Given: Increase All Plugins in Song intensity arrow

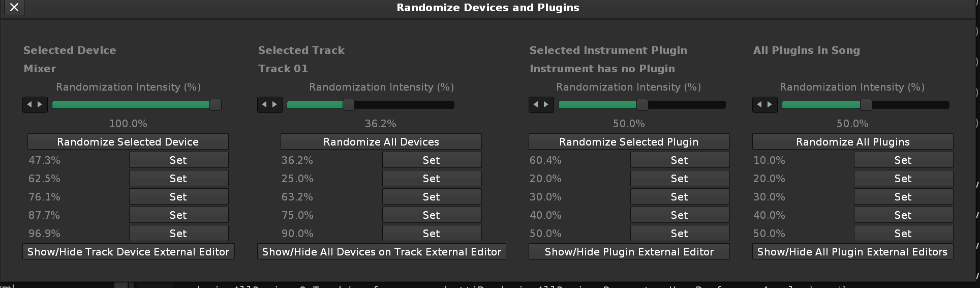Looking at the screenshot, I should click(x=770, y=105).
